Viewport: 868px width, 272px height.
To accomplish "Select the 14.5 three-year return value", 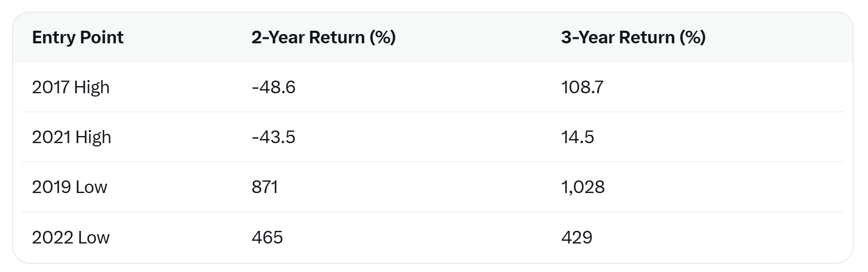I will tap(578, 137).
